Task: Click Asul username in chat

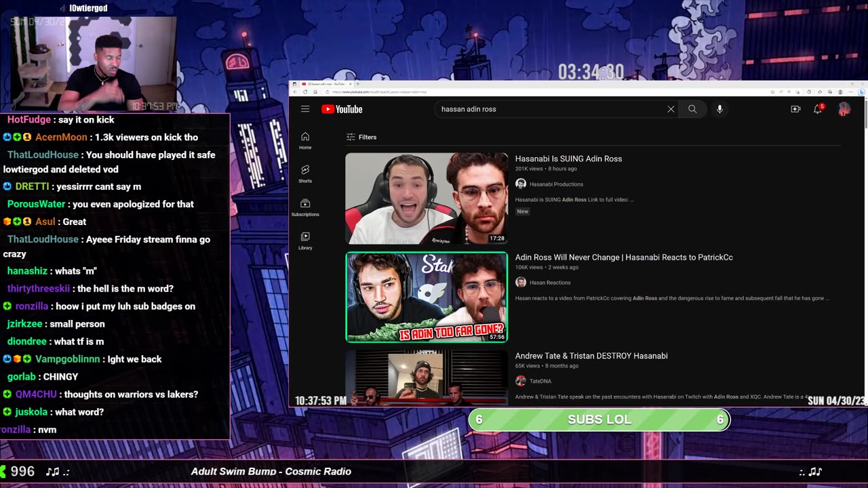Action: (45, 222)
